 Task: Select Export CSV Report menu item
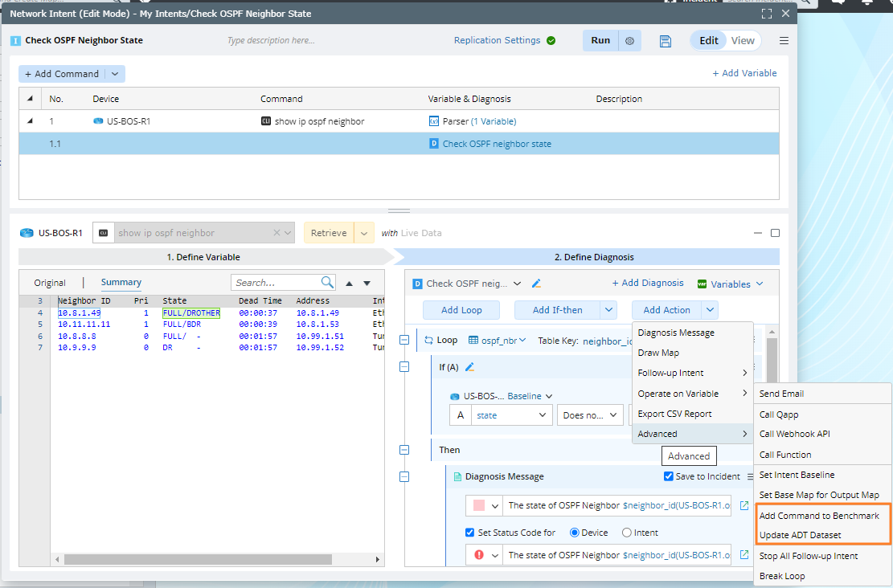click(x=674, y=414)
